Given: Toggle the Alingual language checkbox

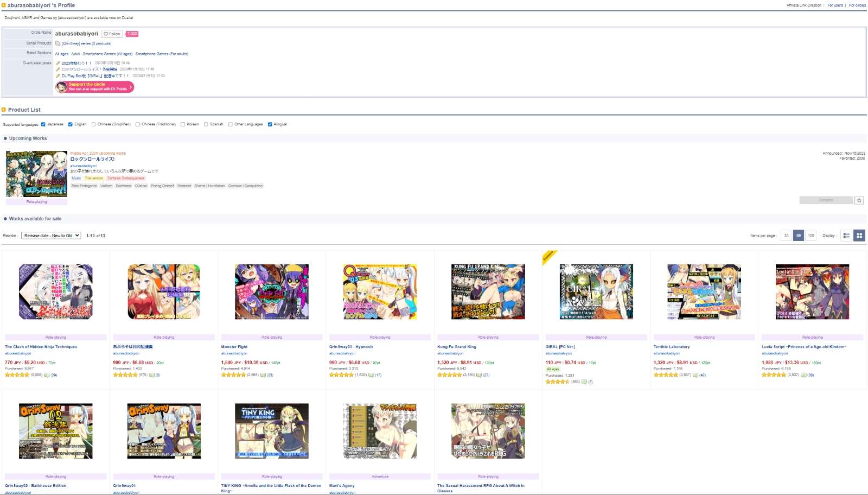Looking at the screenshot, I should 270,124.
